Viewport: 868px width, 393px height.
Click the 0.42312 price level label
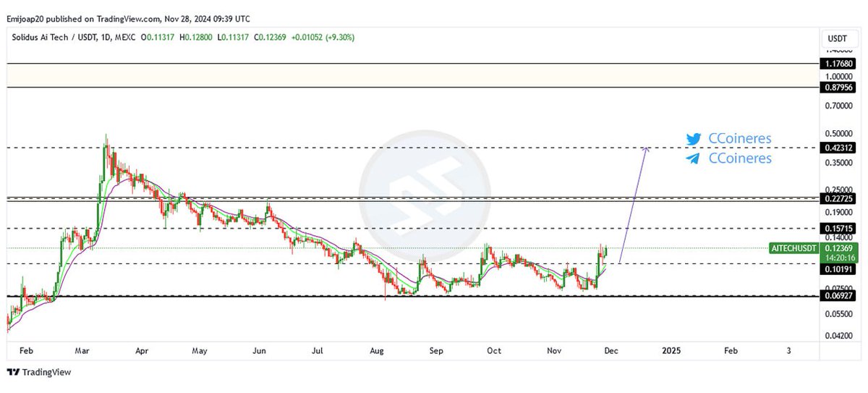[x=840, y=148]
